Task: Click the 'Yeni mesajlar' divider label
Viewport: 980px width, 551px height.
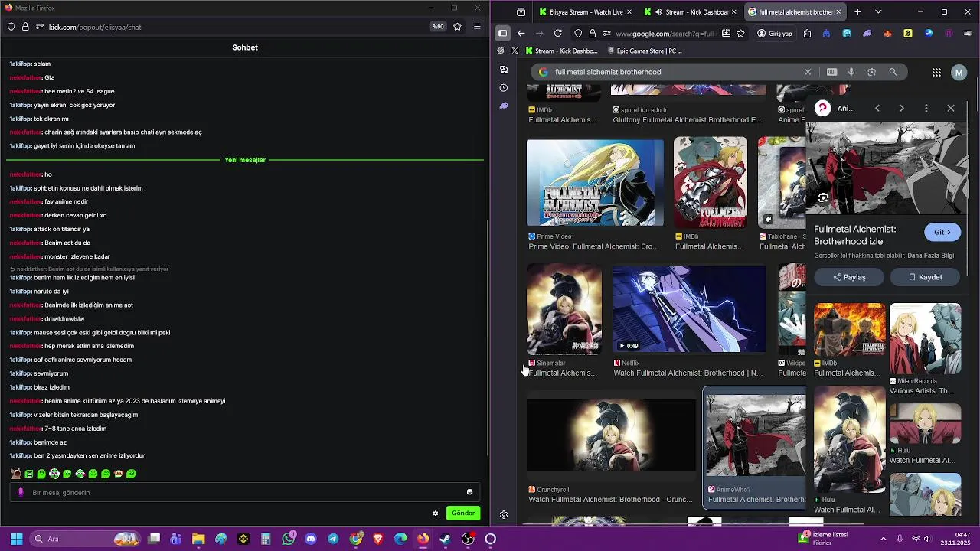Action: [x=245, y=160]
